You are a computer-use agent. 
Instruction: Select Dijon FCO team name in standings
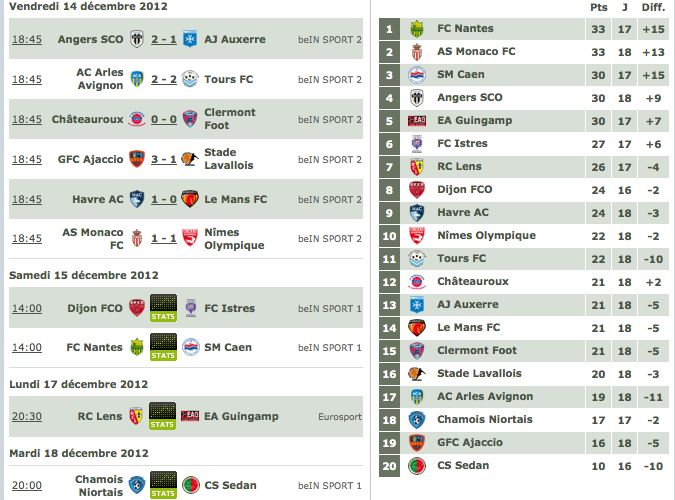point(464,189)
